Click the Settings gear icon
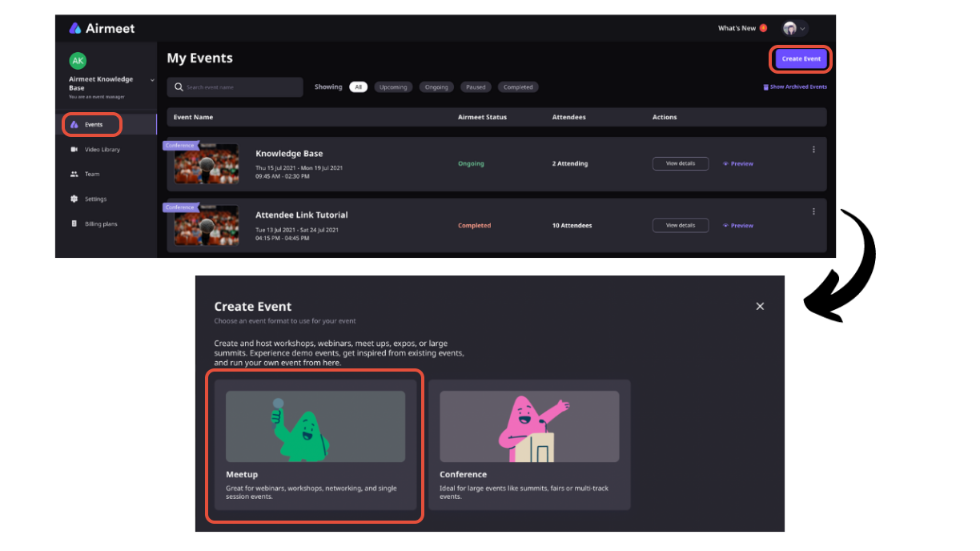 74,199
